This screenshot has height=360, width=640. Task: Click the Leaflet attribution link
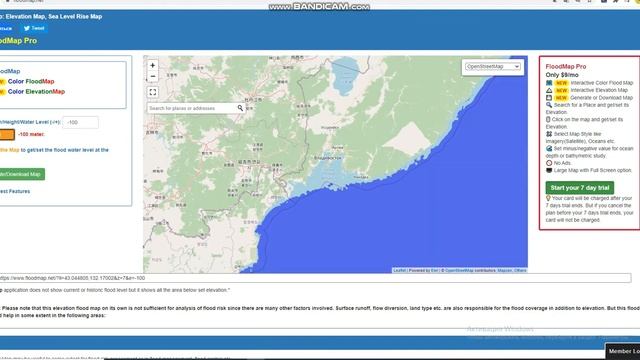[399, 270]
